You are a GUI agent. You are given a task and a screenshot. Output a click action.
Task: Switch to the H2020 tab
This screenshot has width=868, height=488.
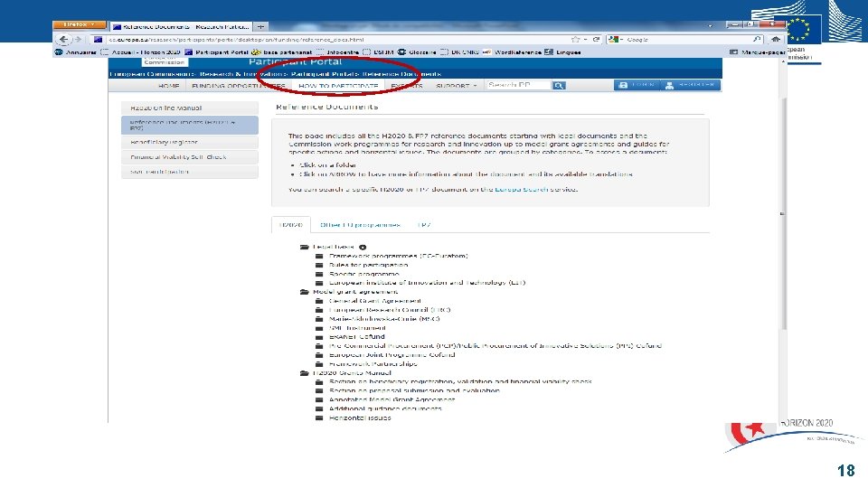[291, 225]
